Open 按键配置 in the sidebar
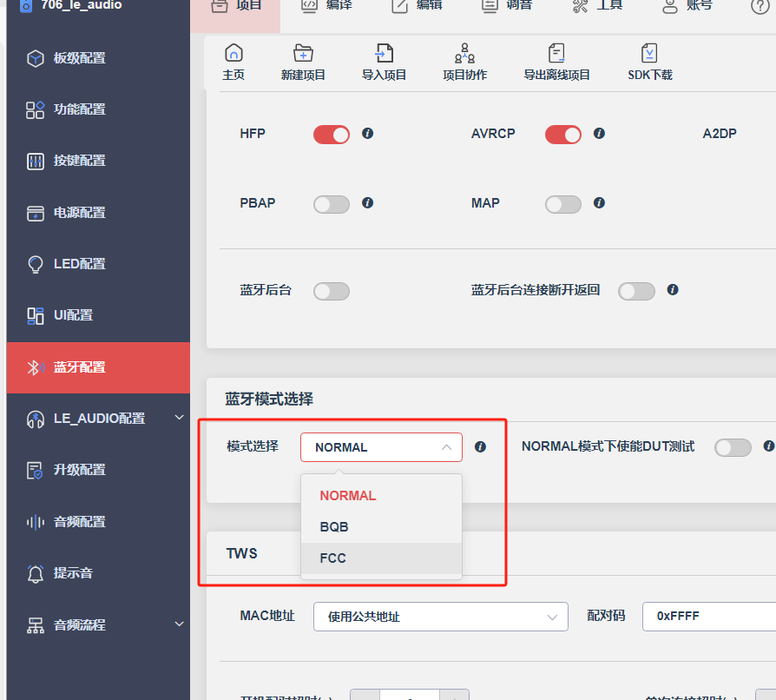This screenshot has width=776, height=700. 98,161
